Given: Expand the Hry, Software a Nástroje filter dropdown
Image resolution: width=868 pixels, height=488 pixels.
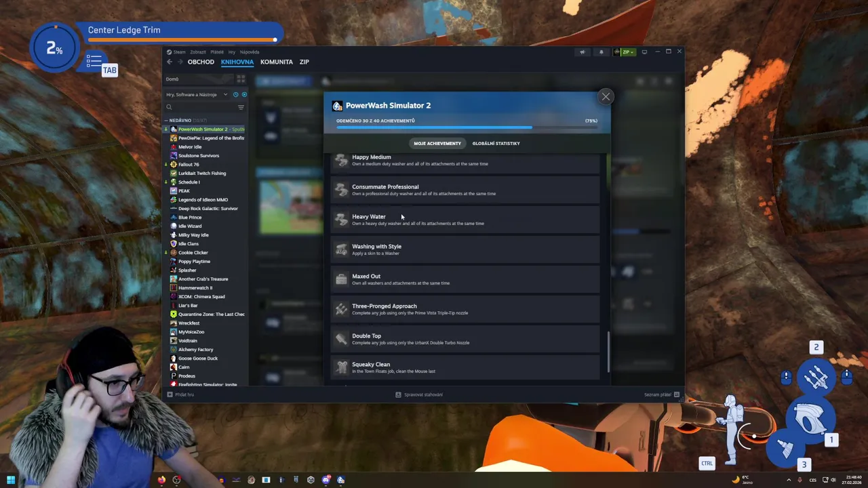Looking at the screenshot, I should 197,94.
